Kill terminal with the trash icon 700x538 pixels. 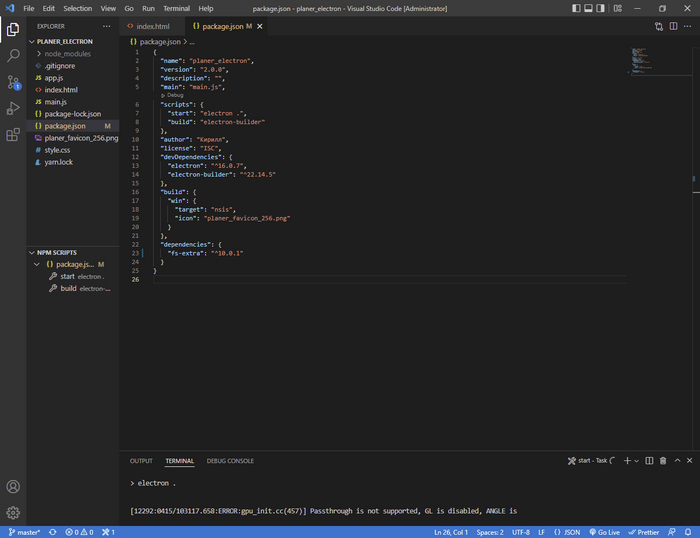coord(663,461)
